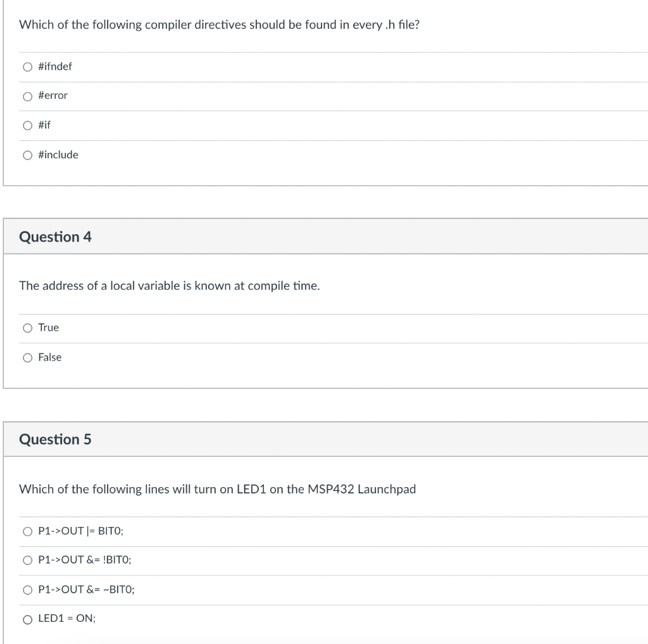Image resolution: width=648 pixels, height=644 pixels.
Task: Select the #ifndef radio button
Action: (x=27, y=67)
